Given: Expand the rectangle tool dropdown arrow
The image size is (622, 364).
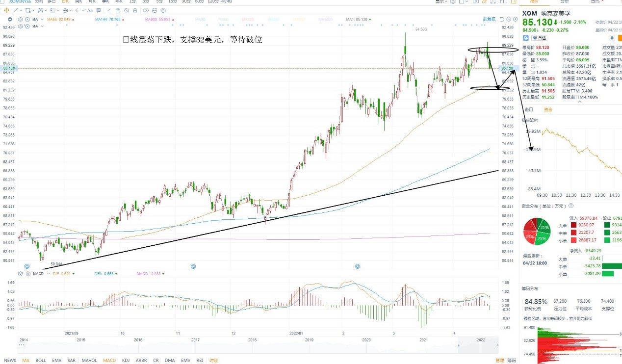Looking at the screenshot, I should click(x=33, y=10).
